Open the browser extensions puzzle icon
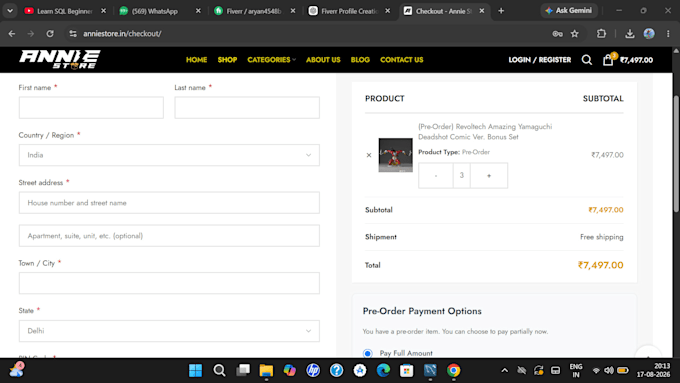680x383 pixels. pyautogui.click(x=601, y=33)
